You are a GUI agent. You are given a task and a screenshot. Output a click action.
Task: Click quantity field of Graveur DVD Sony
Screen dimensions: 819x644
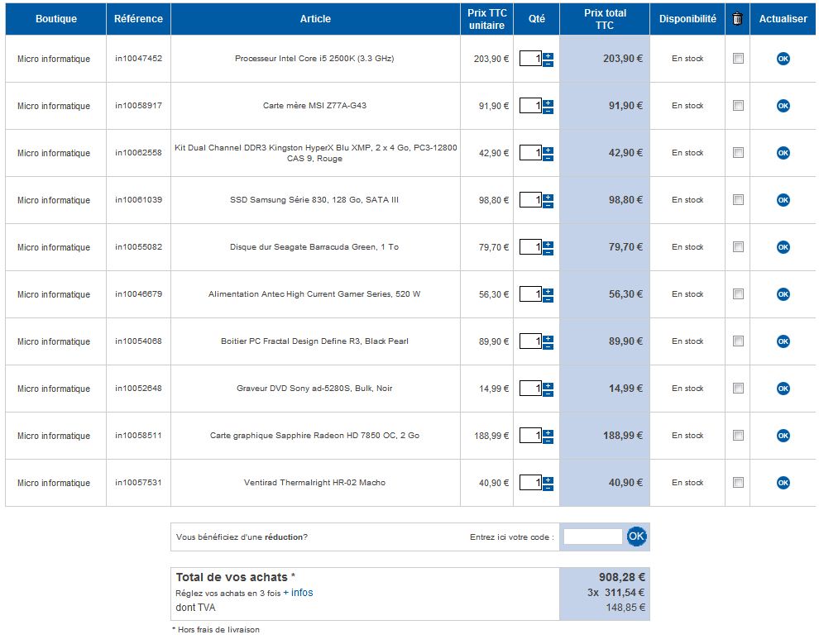530,389
